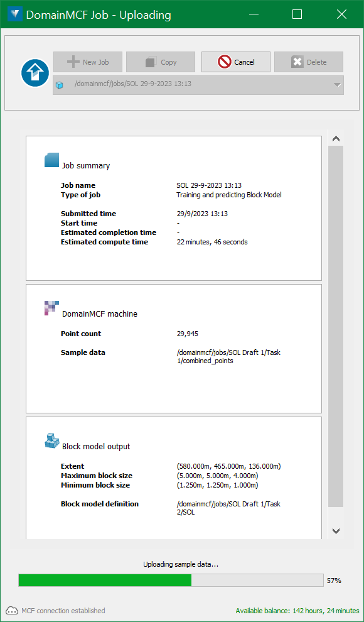Click the blue upload arrow icon
Viewport: 364px width, 622px height.
(35, 74)
